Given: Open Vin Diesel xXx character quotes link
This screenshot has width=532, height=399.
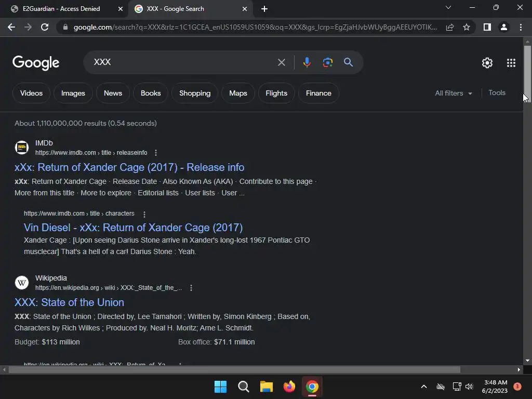Looking at the screenshot, I should (x=133, y=228).
